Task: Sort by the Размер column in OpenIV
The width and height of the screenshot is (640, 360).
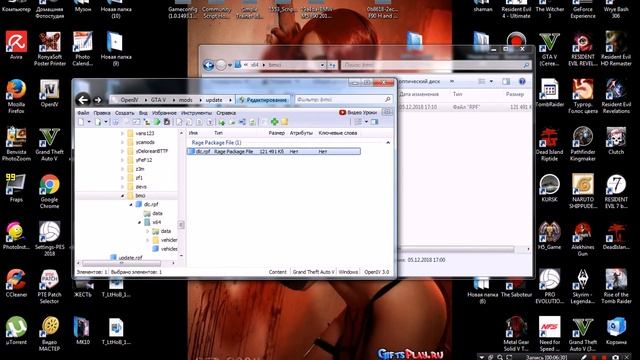Action: coord(276,133)
